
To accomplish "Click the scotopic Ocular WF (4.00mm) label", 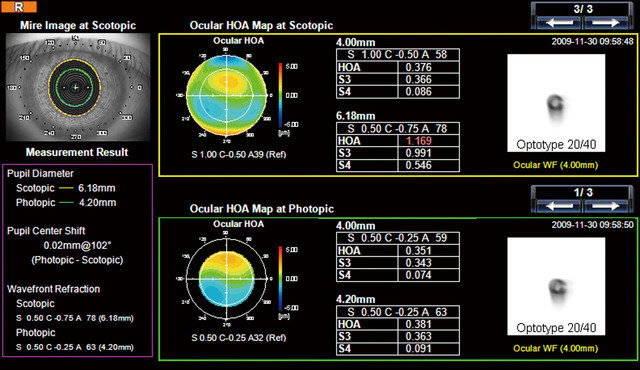I will point(556,165).
